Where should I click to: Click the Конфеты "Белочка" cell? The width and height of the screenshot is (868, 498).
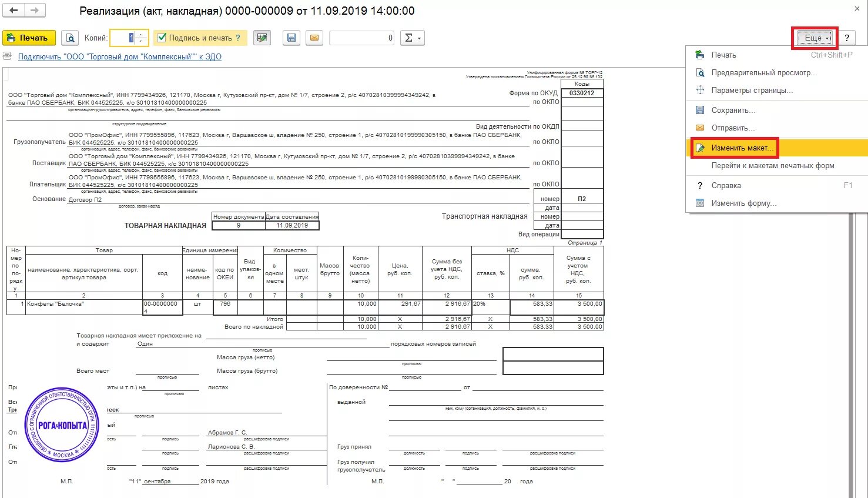coord(83,307)
